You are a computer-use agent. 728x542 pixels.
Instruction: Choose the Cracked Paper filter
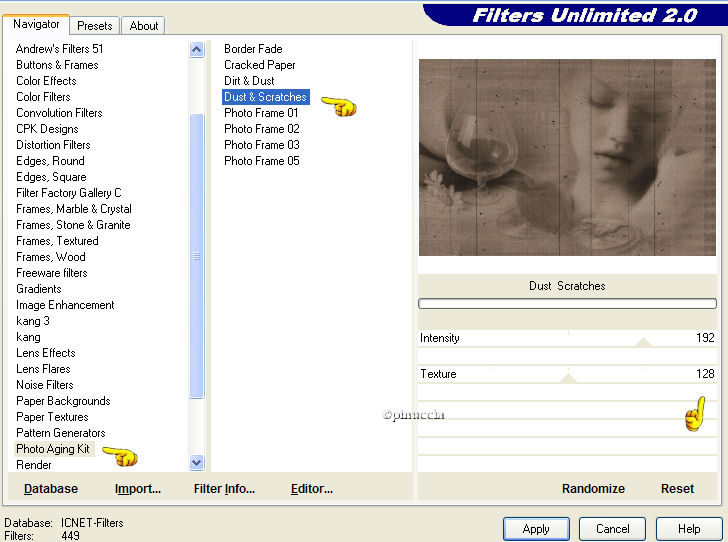[260, 65]
